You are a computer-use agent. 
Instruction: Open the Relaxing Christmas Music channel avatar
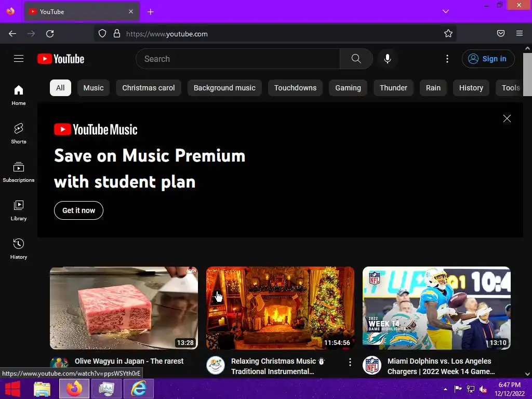[x=216, y=365]
